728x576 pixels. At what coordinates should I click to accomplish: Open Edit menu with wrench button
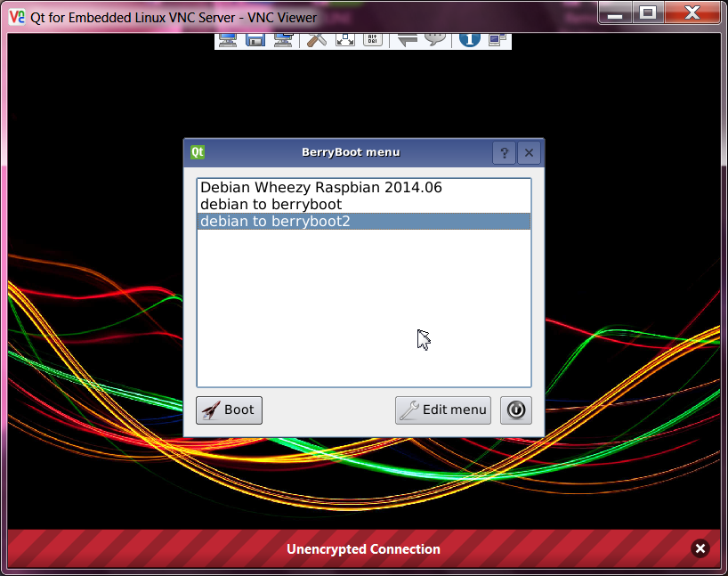[x=442, y=410]
